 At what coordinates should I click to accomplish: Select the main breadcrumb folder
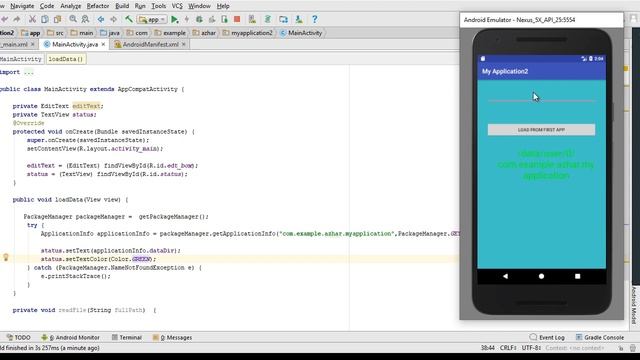click(82, 33)
